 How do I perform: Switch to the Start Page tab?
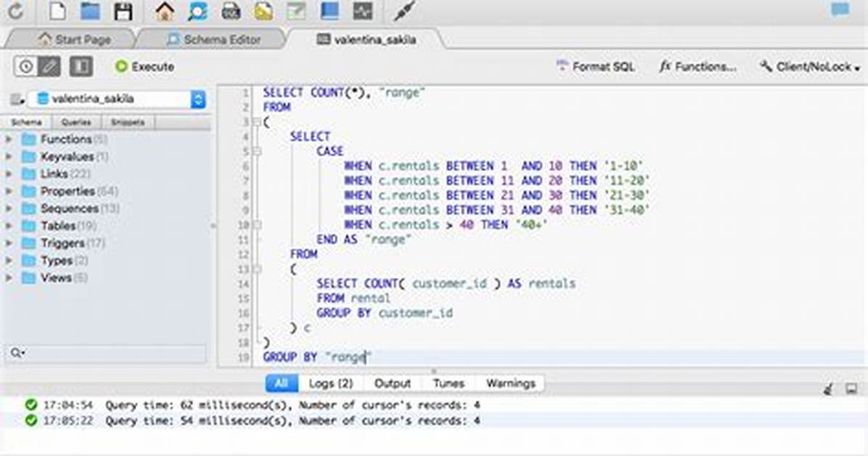[x=75, y=39]
